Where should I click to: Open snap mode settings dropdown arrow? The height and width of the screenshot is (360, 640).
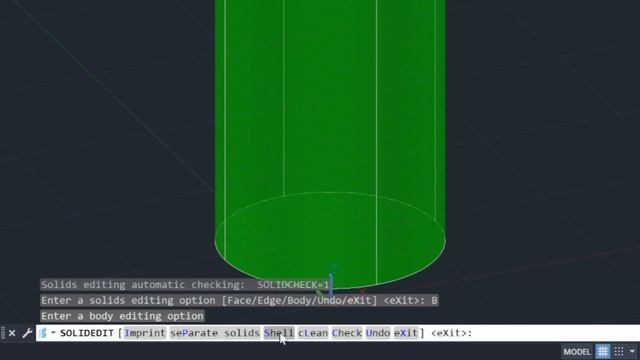point(632,351)
